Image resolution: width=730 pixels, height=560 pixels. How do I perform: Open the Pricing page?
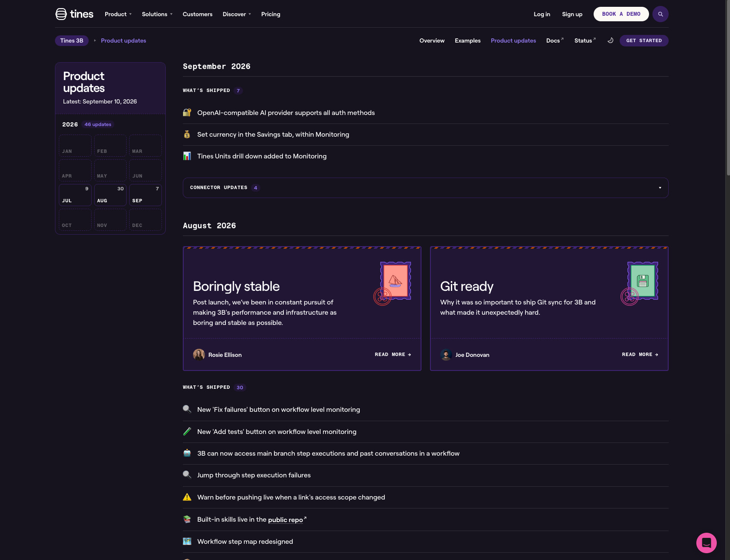pyautogui.click(x=271, y=14)
